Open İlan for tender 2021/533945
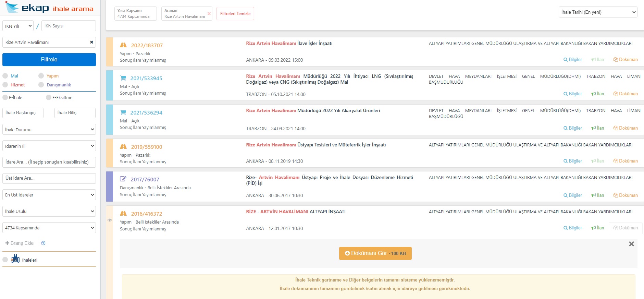This screenshot has width=644, height=299. [x=598, y=94]
